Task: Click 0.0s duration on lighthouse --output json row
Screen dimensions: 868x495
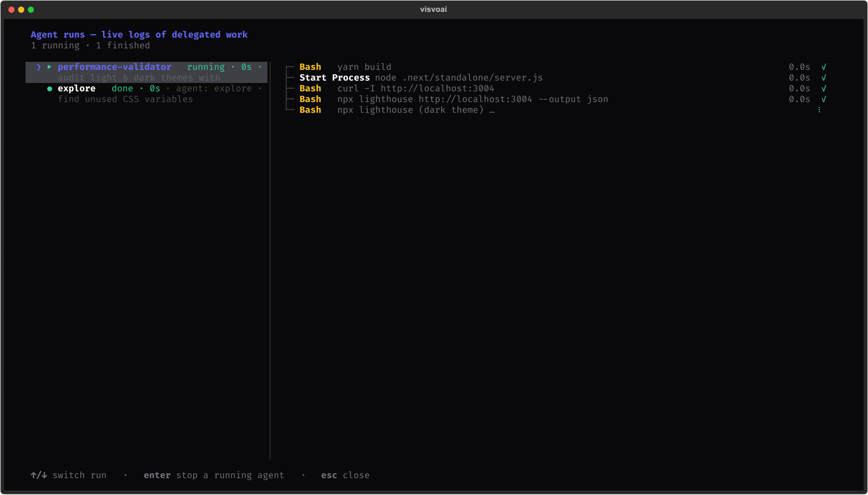Action: (799, 99)
